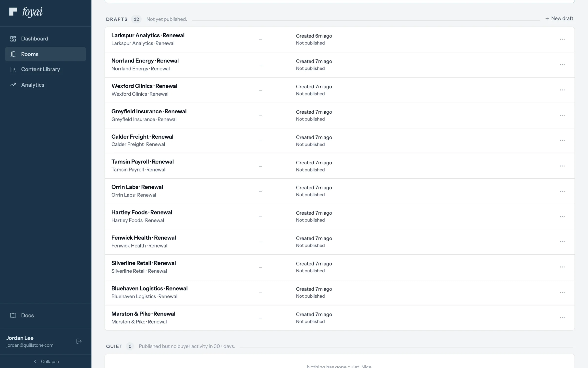Image resolution: width=588 pixels, height=368 pixels.
Task: Expand actions menu for Orrin Labs Renewal
Action: click(x=562, y=191)
